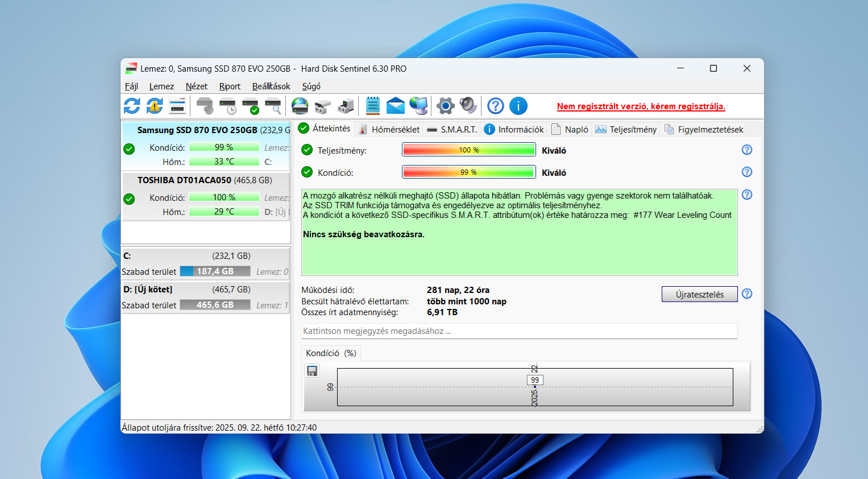Click green check icon for TOSHIBA disk
868x479 pixels.
tap(129, 199)
